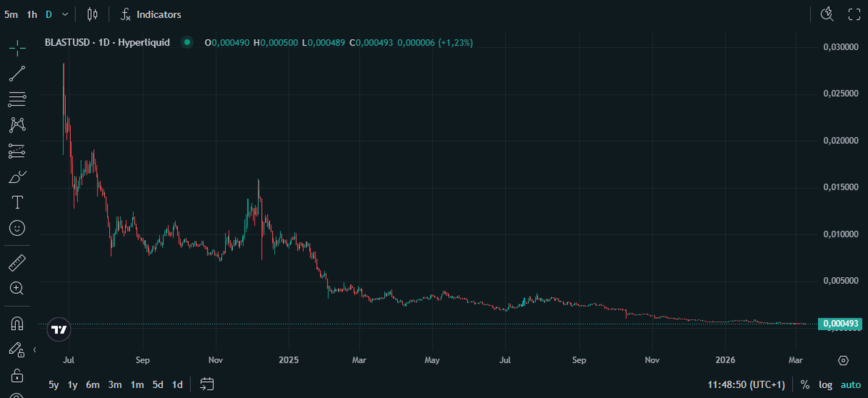
Task: Activate the zoom in tool
Action: tap(17, 288)
